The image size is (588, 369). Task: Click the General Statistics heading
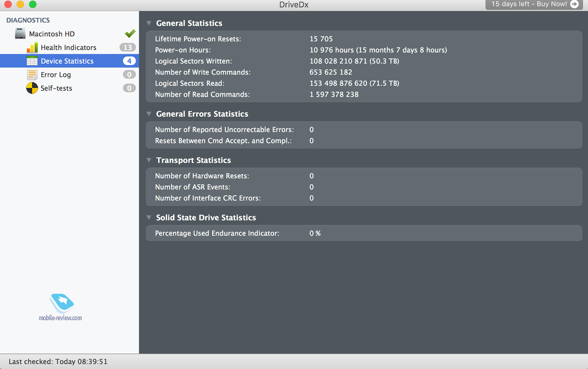pyautogui.click(x=189, y=23)
